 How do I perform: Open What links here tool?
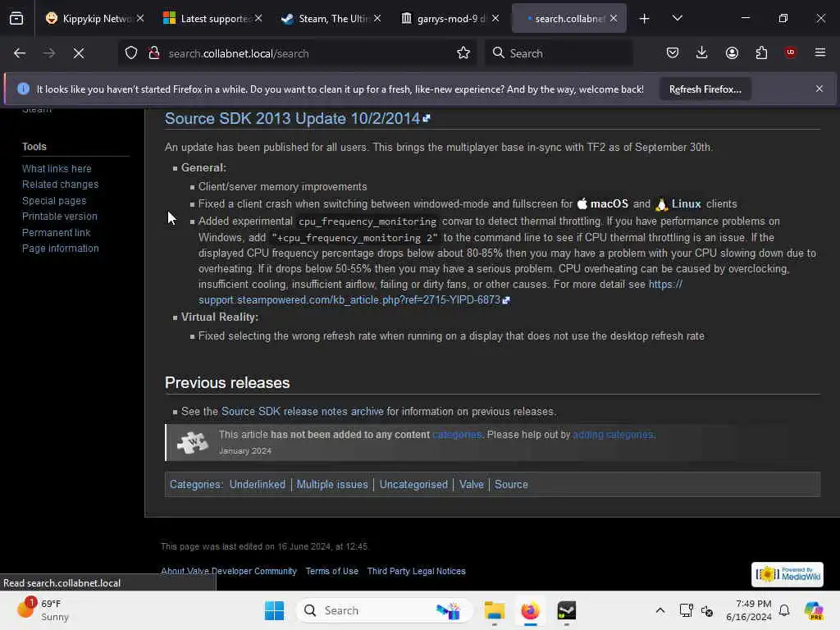click(57, 169)
